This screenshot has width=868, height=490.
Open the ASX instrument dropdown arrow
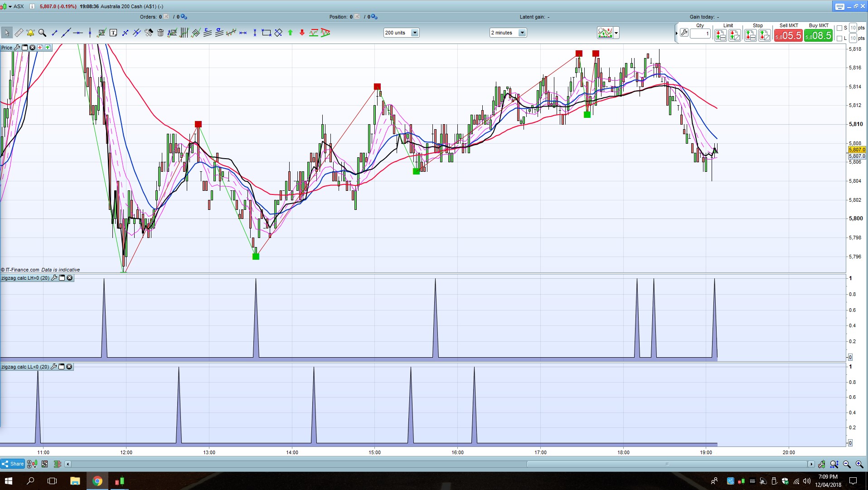[x=10, y=6]
